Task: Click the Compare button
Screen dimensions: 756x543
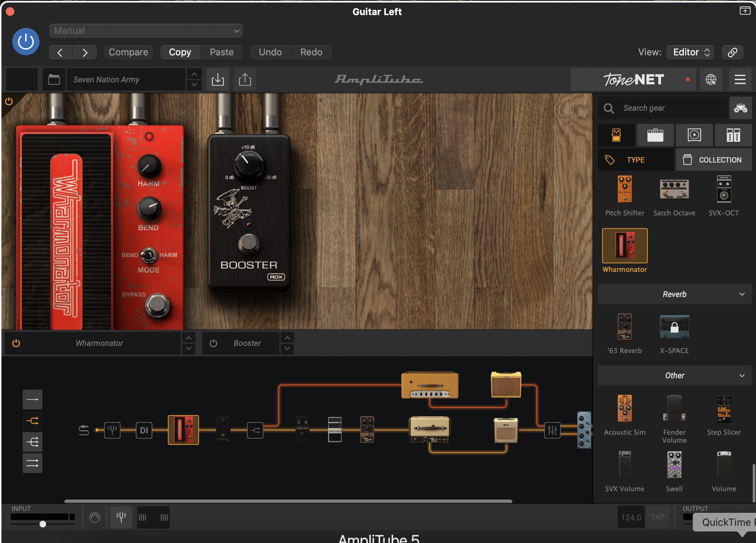Action: click(x=128, y=53)
